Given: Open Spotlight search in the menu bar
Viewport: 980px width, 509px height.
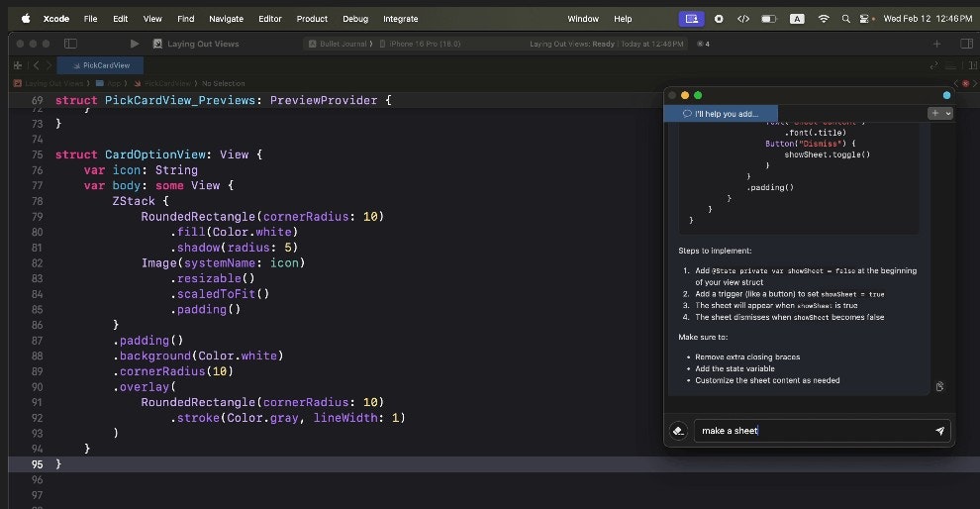Looking at the screenshot, I should point(845,18).
